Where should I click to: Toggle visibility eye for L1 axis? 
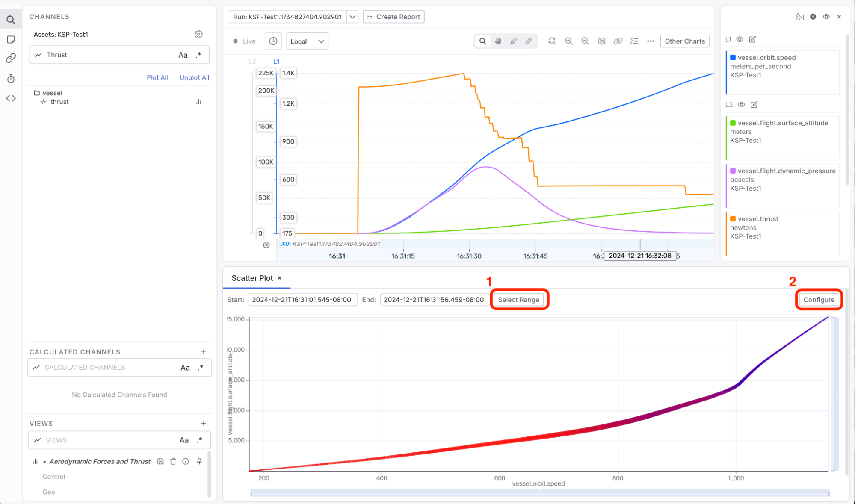[x=740, y=39]
